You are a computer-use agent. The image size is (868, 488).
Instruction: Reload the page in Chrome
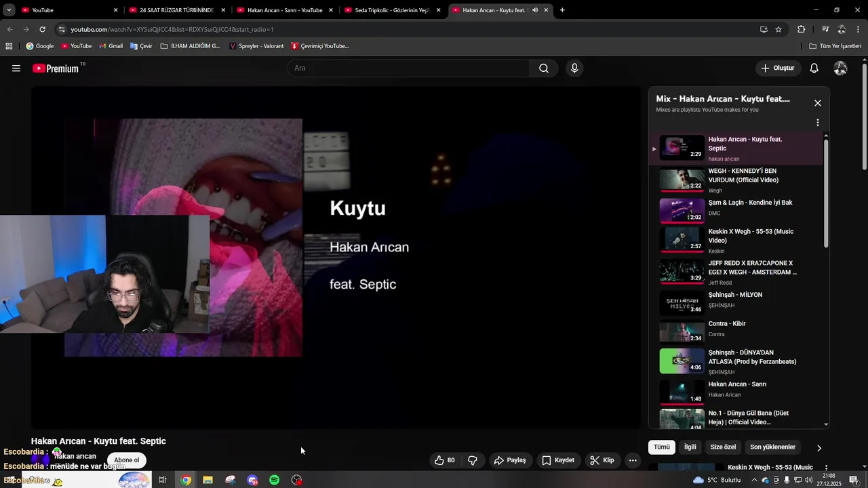click(x=42, y=29)
